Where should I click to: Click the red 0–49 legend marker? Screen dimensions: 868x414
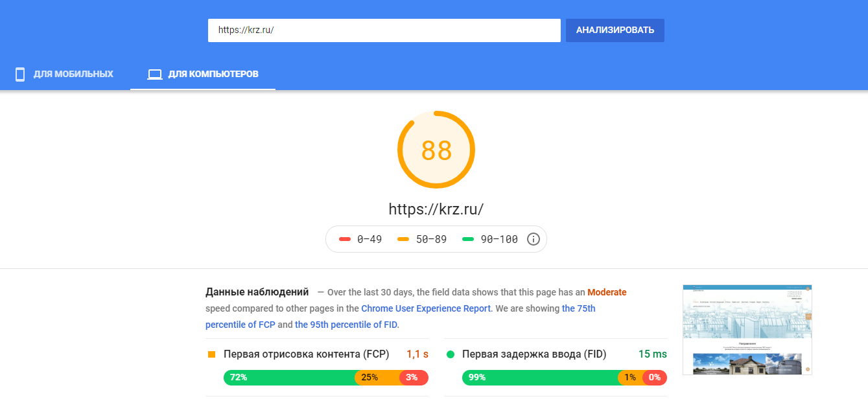(345, 239)
